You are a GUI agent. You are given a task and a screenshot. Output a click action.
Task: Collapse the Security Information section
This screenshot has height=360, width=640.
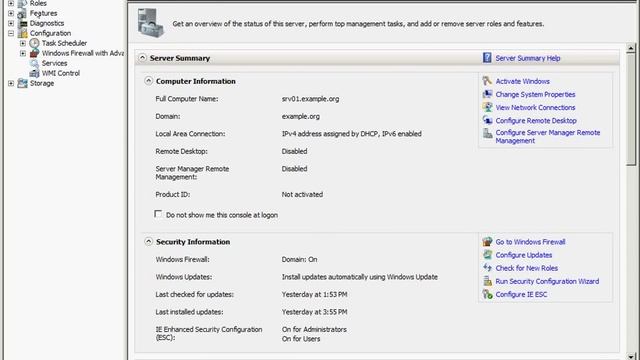pos(148,242)
